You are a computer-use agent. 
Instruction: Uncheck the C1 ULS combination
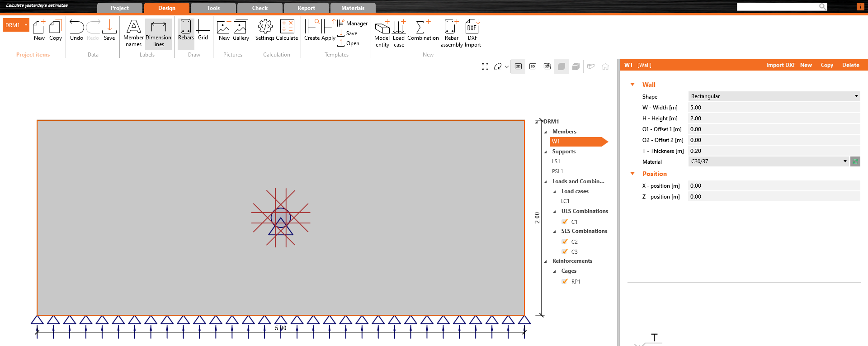point(565,222)
